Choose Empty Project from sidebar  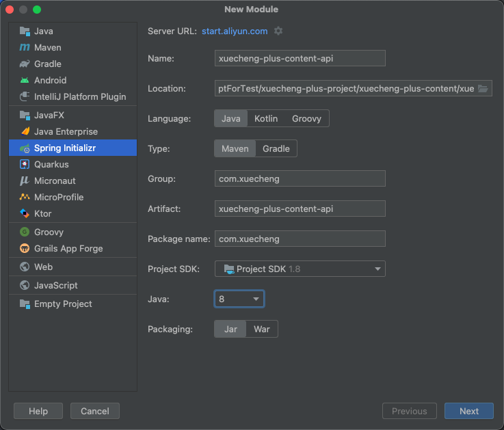(x=63, y=304)
